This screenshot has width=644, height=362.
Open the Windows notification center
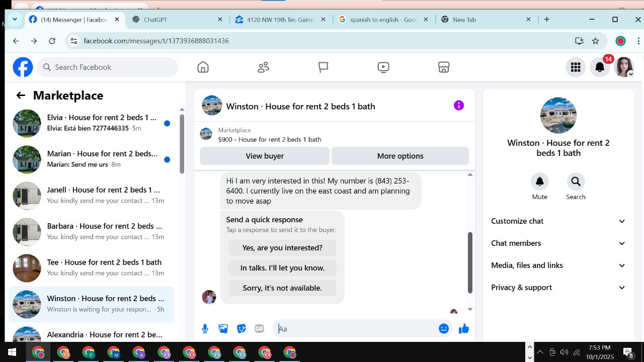click(x=628, y=352)
